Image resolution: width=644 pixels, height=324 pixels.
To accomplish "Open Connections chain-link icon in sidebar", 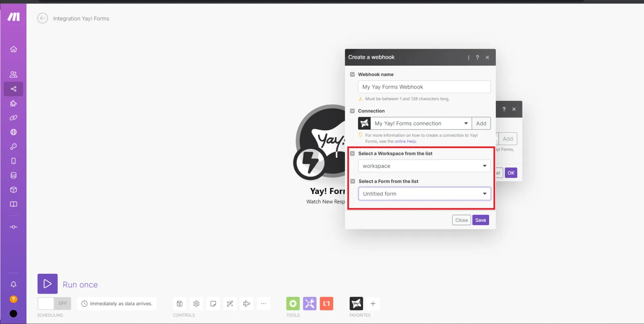I will click(14, 118).
